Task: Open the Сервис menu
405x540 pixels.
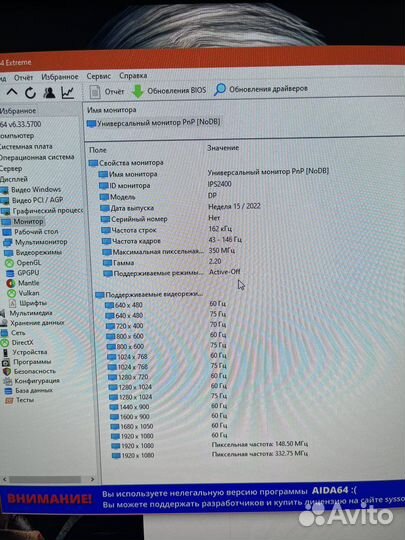Action: 98,76
